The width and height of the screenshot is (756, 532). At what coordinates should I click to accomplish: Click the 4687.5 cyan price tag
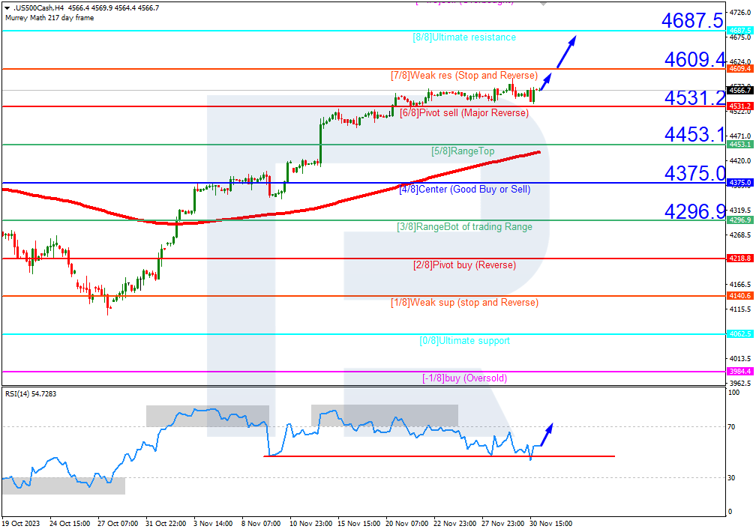point(739,31)
